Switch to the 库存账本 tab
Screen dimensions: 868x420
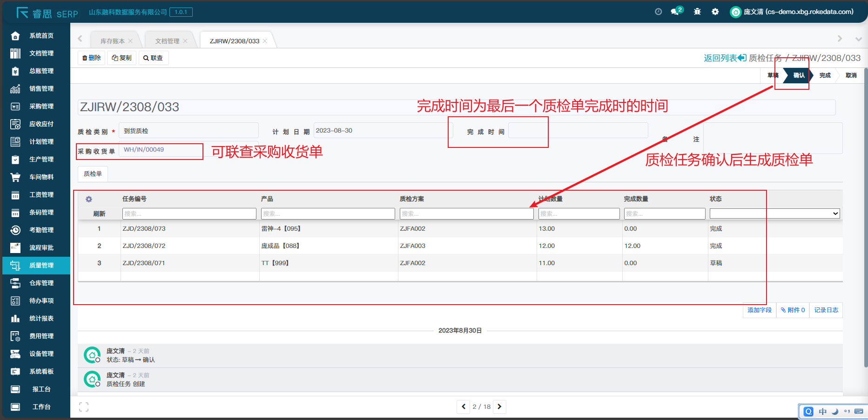click(112, 41)
